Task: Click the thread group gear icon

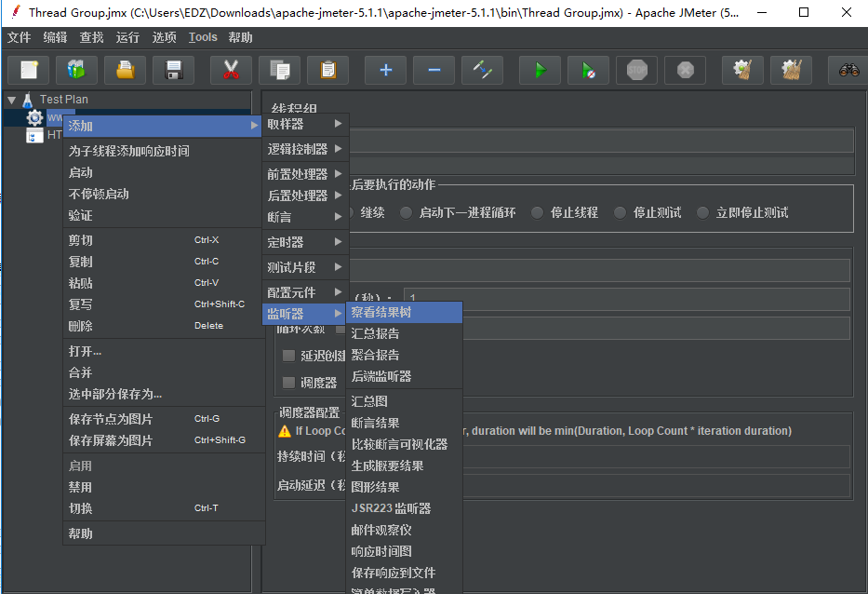Action: click(34, 117)
